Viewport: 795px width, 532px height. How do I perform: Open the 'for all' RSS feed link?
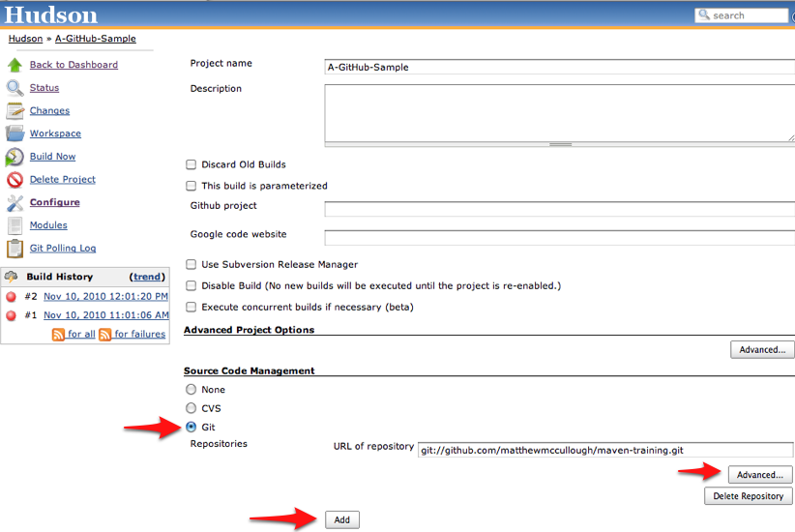click(x=81, y=335)
